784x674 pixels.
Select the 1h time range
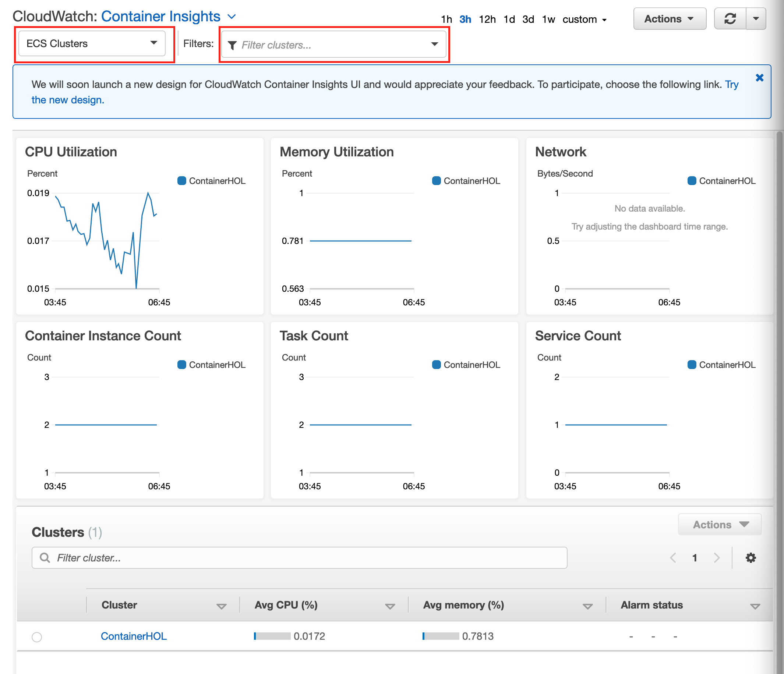pyautogui.click(x=446, y=19)
